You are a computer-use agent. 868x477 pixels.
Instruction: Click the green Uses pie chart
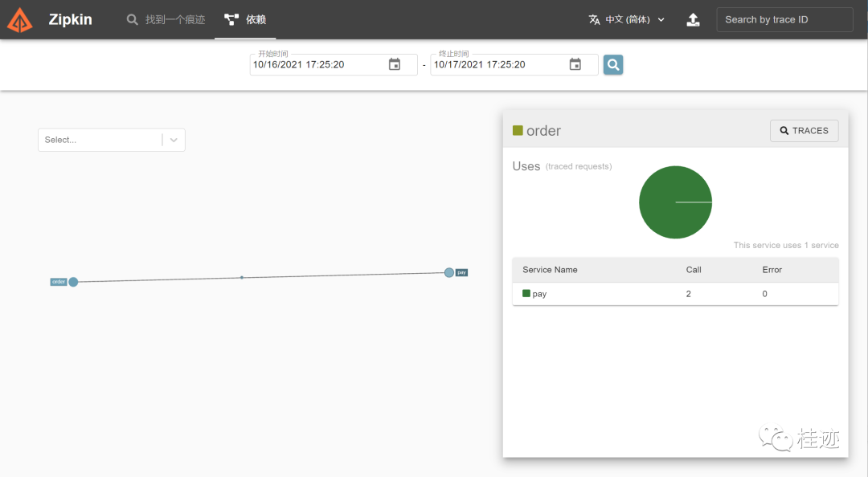(x=675, y=202)
